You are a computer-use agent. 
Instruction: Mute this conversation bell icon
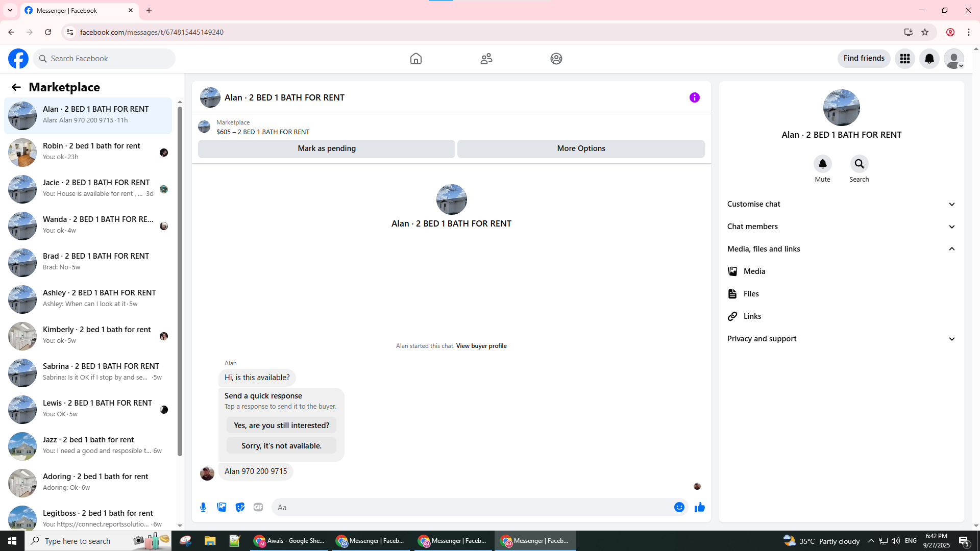tap(822, 164)
